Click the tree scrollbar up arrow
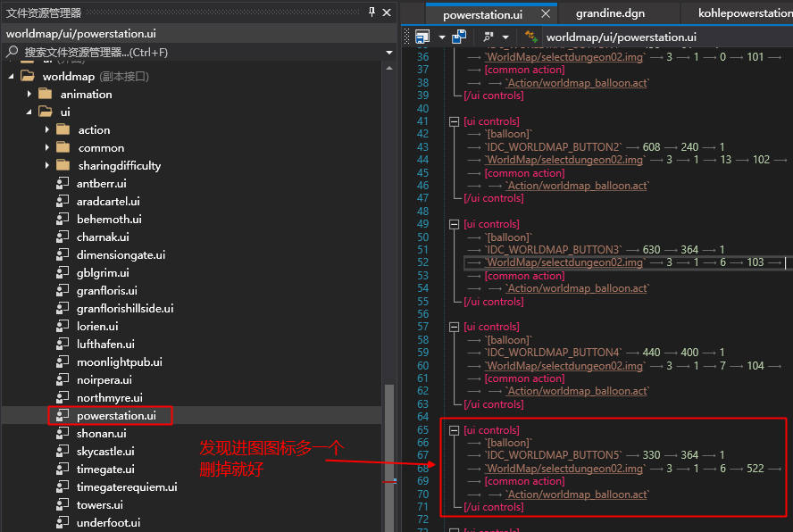This screenshot has width=793, height=532. 389,68
